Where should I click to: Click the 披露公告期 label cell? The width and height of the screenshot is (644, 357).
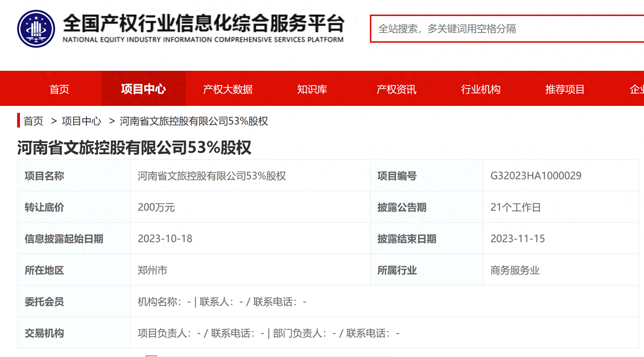pyautogui.click(x=427, y=207)
